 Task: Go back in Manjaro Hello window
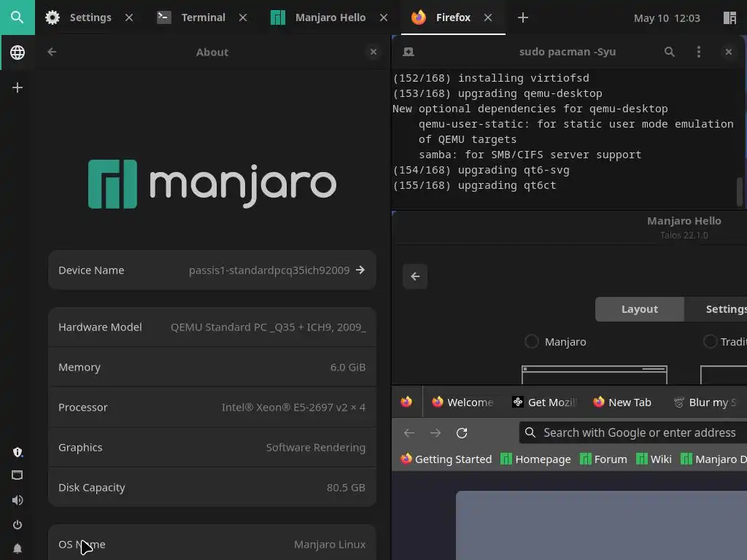415,276
